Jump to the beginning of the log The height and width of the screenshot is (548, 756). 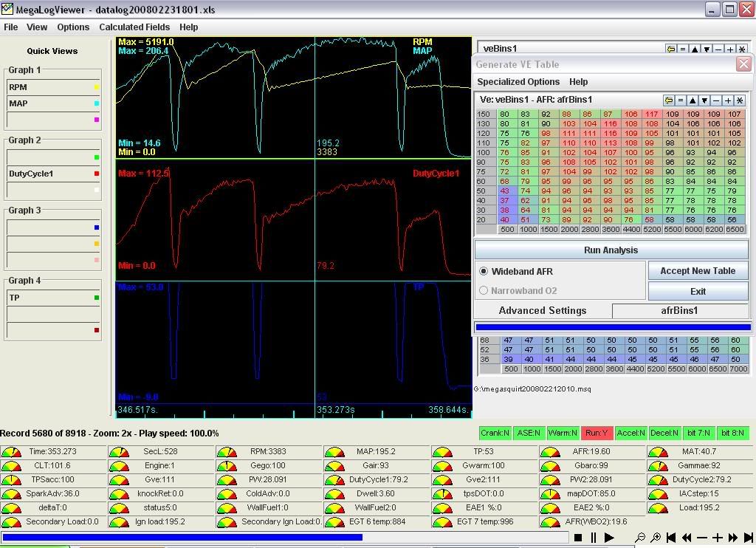pyautogui.click(x=672, y=538)
